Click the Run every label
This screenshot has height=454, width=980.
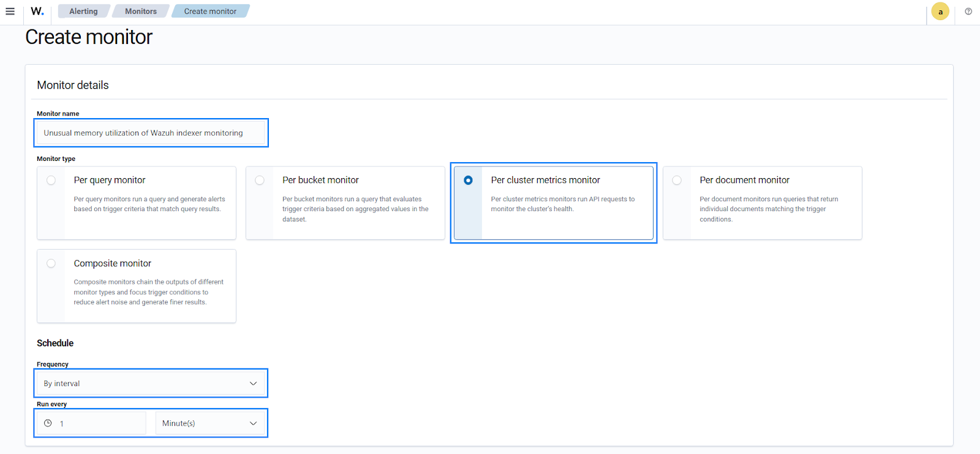(x=51, y=404)
